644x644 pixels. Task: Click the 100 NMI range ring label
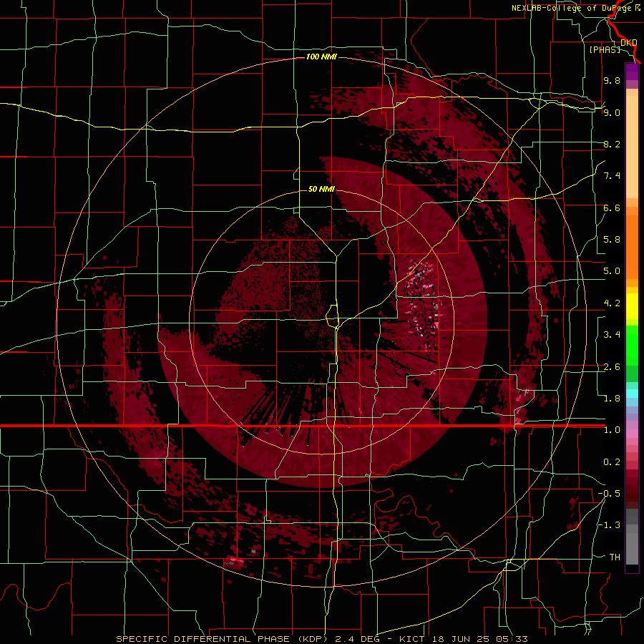point(321,57)
